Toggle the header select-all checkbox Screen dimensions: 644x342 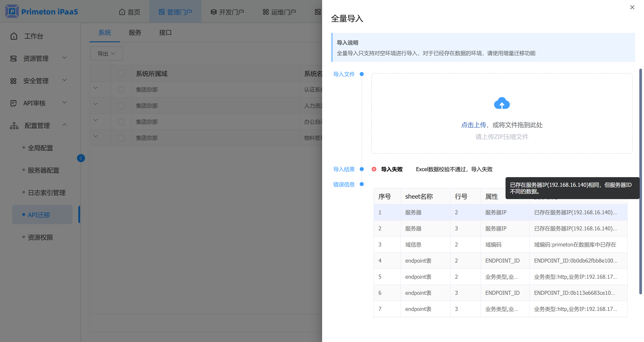click(121, 74)
